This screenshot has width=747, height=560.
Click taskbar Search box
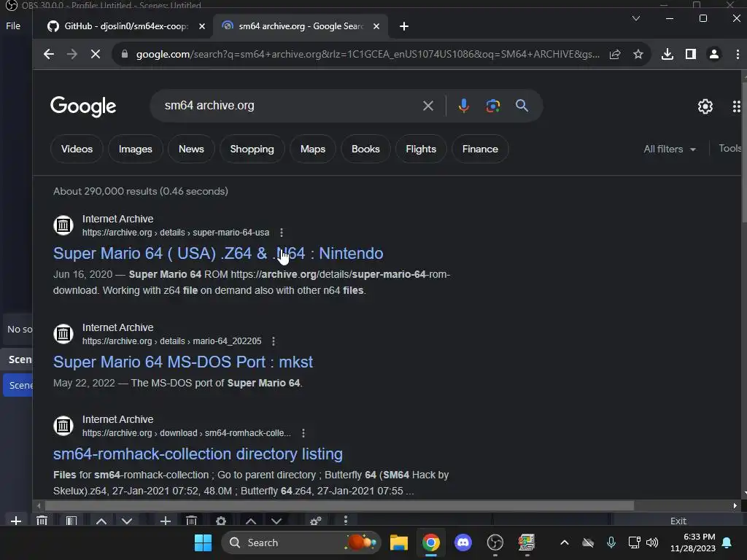click(301, 542)
